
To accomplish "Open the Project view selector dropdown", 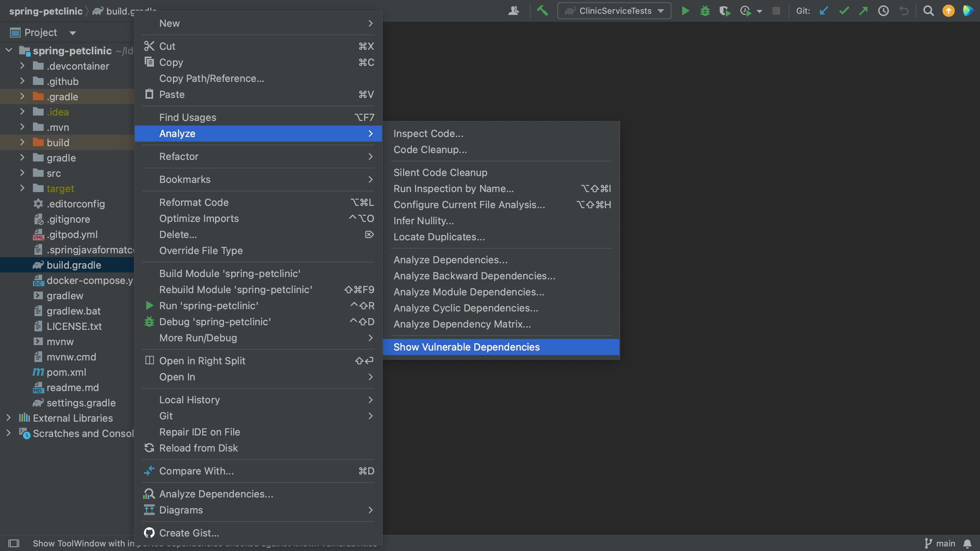I will [x=73, y=33].
